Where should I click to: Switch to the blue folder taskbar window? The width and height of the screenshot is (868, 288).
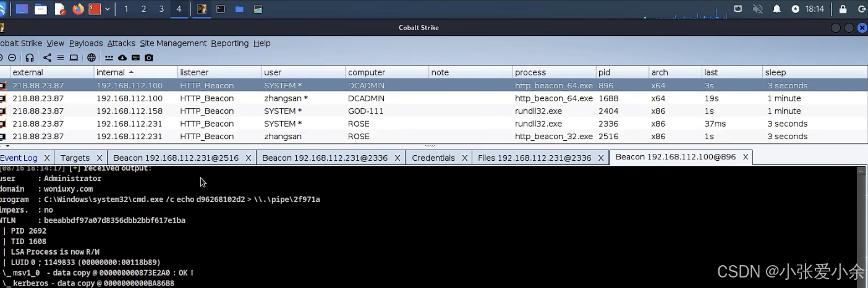(239, 9)
